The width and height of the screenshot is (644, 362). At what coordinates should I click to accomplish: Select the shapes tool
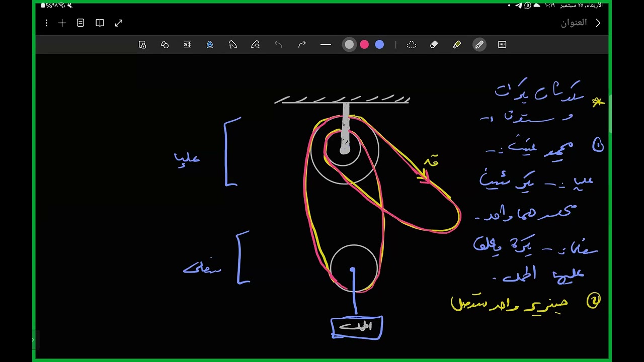[x=165, y=45]
